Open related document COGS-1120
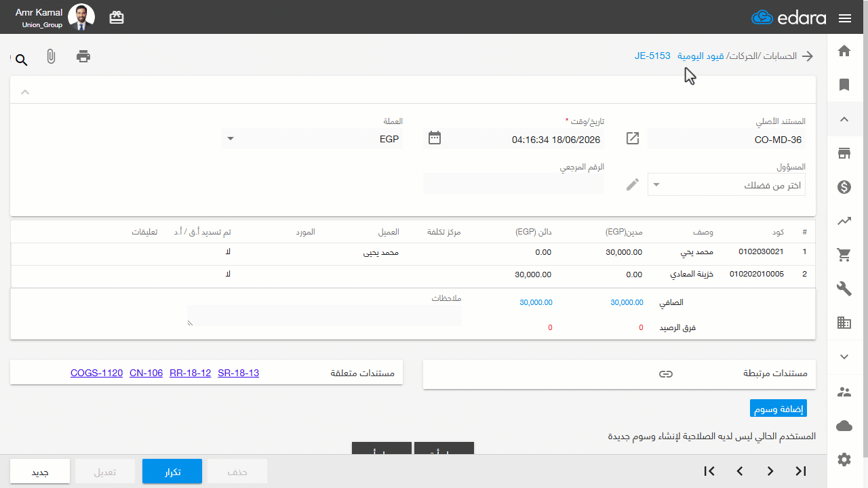868x488 pixels. pos(96,373)
